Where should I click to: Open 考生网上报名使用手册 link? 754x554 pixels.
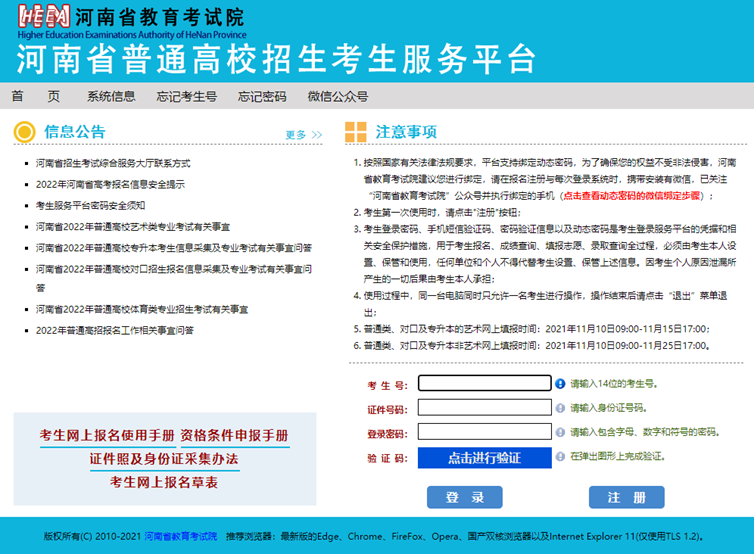click(107, 436)
